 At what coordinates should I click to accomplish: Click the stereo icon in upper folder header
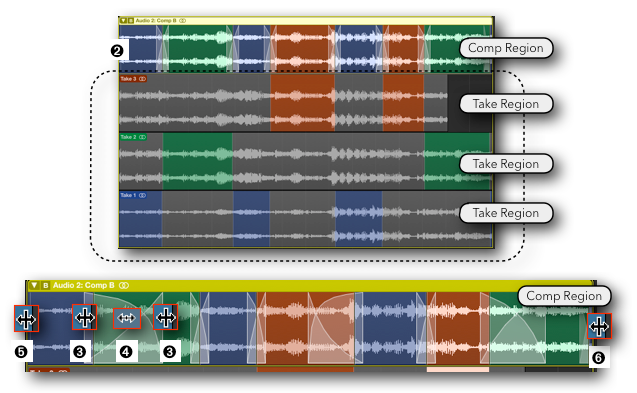pyautogui.click(x=183, y=20)
